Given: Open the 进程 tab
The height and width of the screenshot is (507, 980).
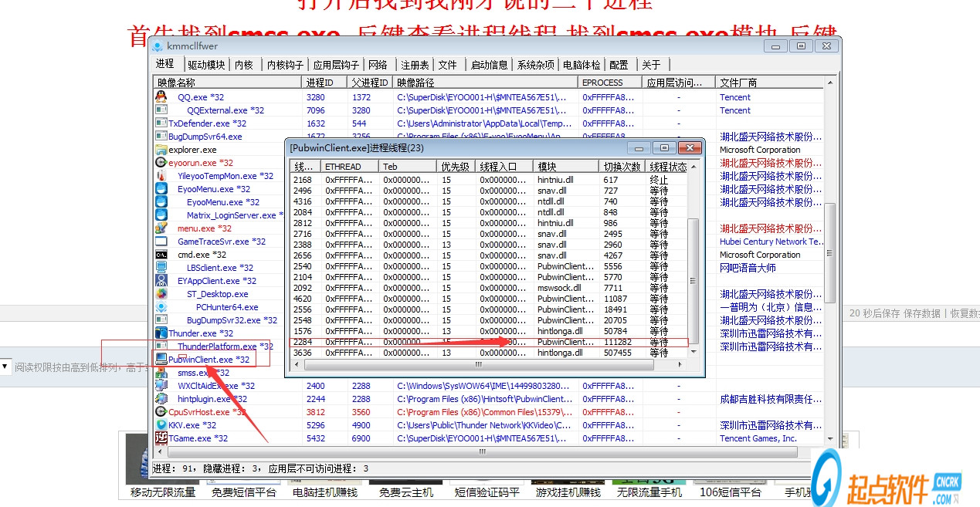Looking at the screenshot, I should pyautogui.click(x=164, y=64).
